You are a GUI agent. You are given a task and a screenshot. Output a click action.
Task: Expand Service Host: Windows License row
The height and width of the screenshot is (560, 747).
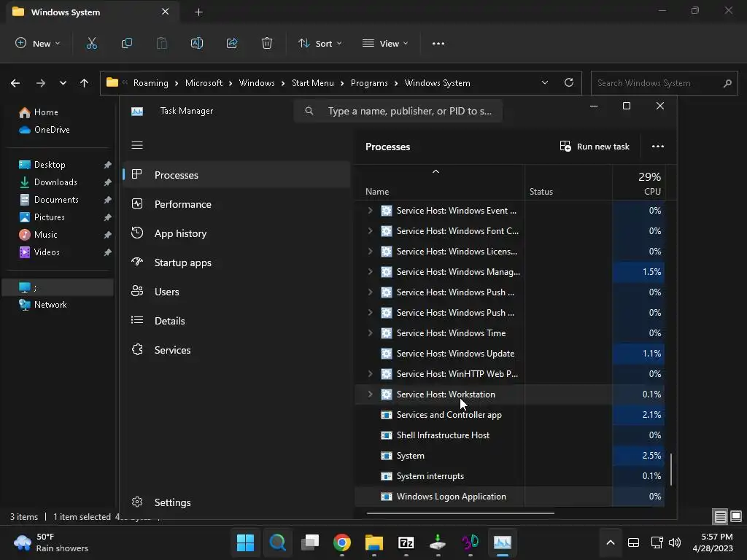click(370, 251)
